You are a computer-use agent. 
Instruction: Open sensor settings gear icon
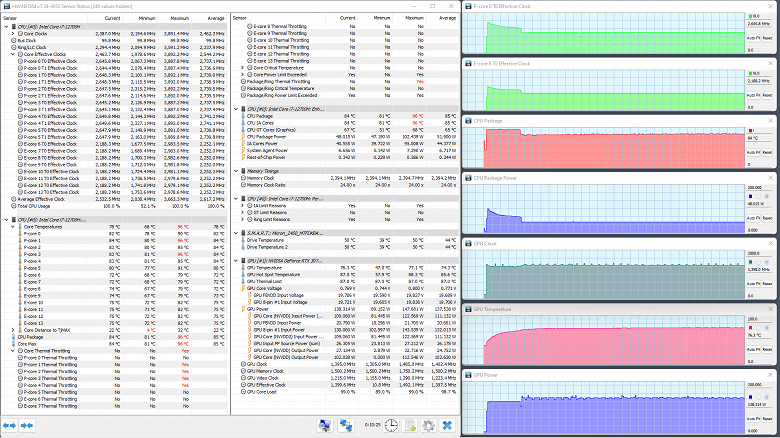click(428, 425)
